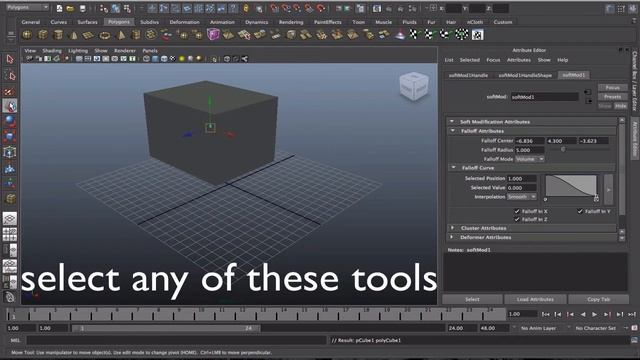Click the softMod name input field
The image size is (640, 360).
point(544,97)
